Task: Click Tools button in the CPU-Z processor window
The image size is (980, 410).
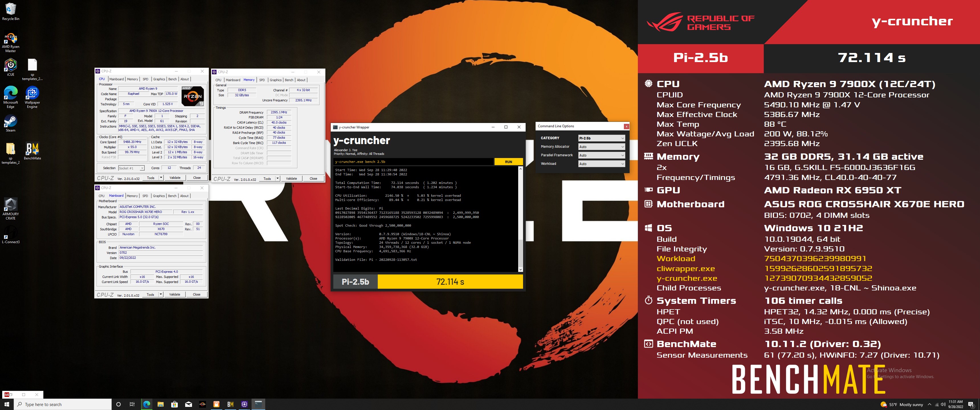Action: [x=151, y=178]
